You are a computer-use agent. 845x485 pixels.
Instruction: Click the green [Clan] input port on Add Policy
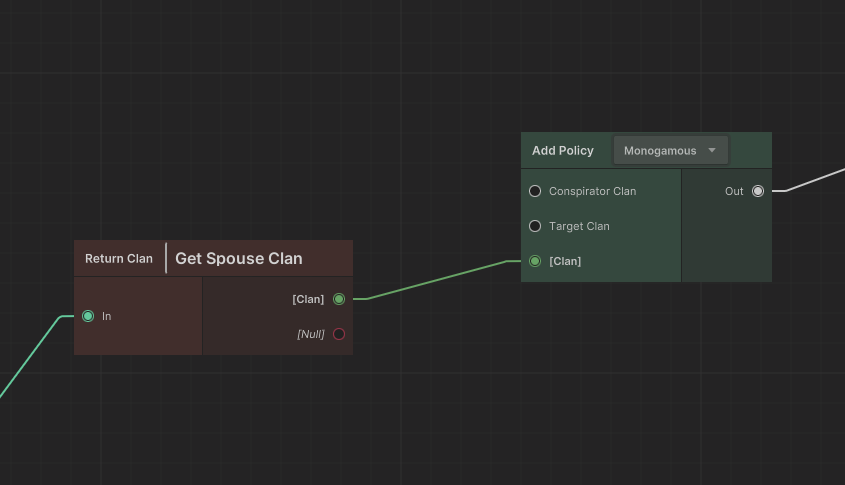pyautogui.click(x=535, y=261)
